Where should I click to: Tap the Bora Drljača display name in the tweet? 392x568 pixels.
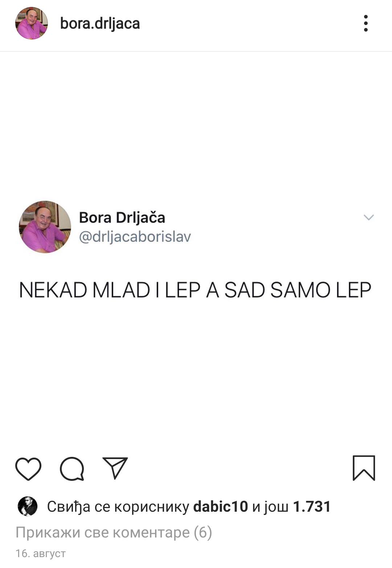(x=122, y=218)
